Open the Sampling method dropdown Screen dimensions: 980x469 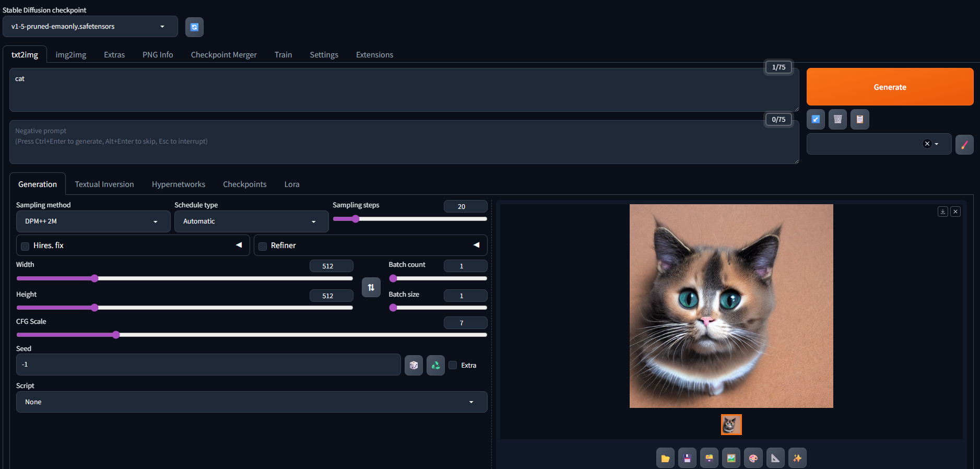click(x=93, y=221)
